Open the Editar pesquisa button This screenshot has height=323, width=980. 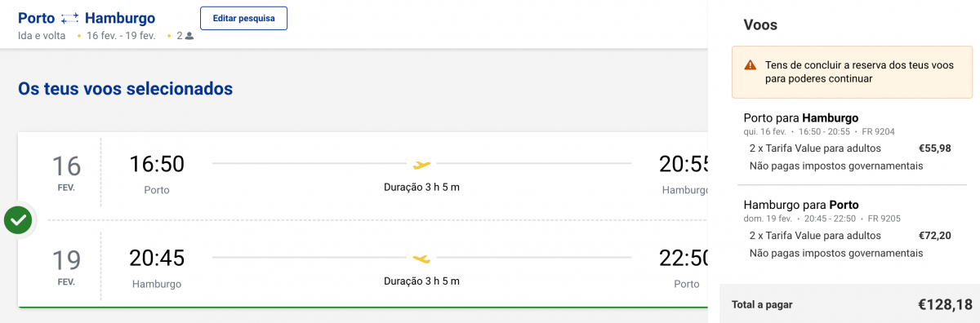click(243, 18)
